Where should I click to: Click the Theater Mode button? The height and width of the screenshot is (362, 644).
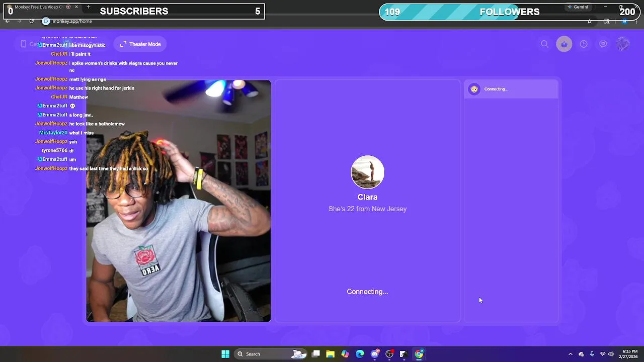pos(140,44)
